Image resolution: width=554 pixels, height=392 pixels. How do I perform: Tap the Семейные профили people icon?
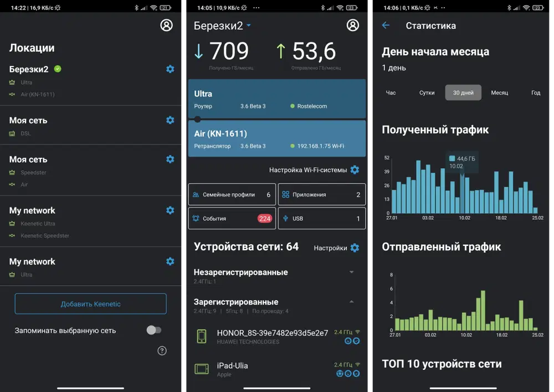196,194
